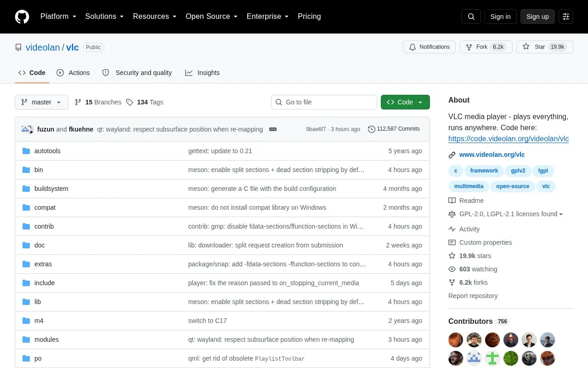The width and height of the screenshot is (588, 368).
Task: Focus the Go to file field
Action: pos(324,102)
